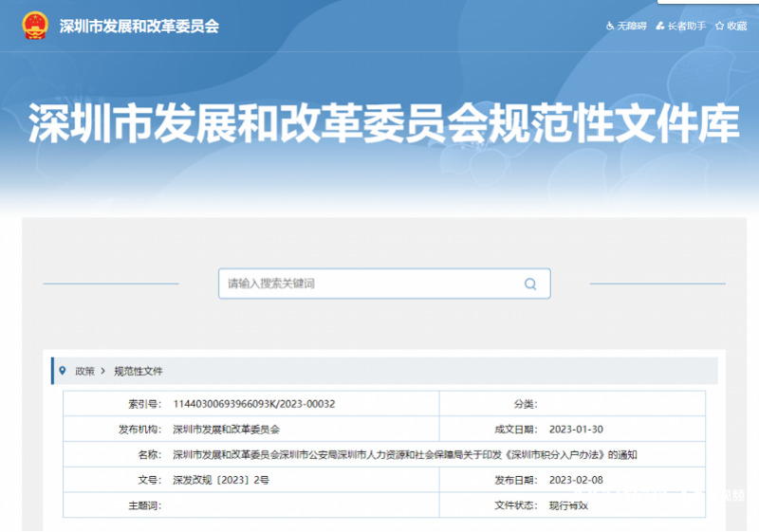
Task: Click the 发布机构 label
Action: pos(139,430)
